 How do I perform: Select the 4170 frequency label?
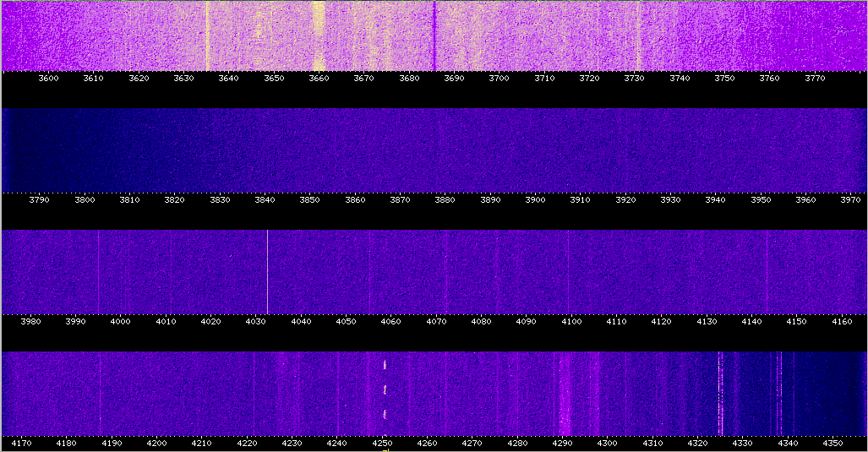[x=22, y=444]
